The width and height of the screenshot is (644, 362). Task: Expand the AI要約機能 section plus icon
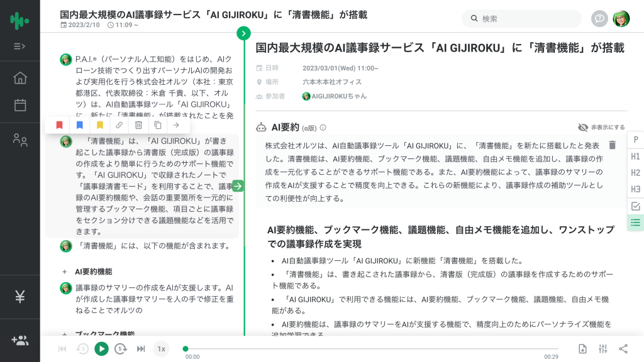[x=65, y=271]
